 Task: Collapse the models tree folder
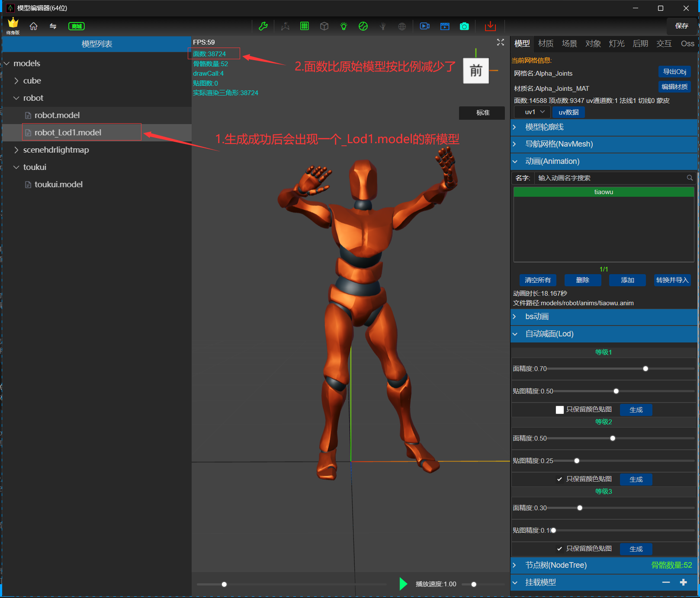tap(7, 64)
